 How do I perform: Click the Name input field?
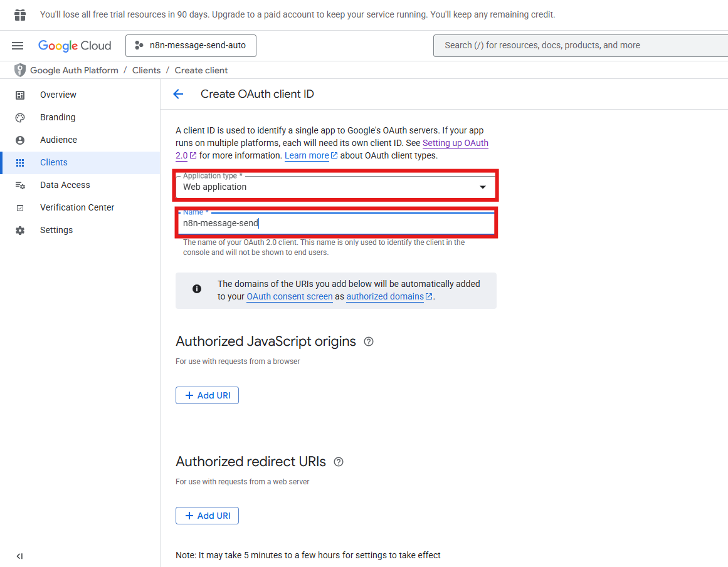pos(335,223)
